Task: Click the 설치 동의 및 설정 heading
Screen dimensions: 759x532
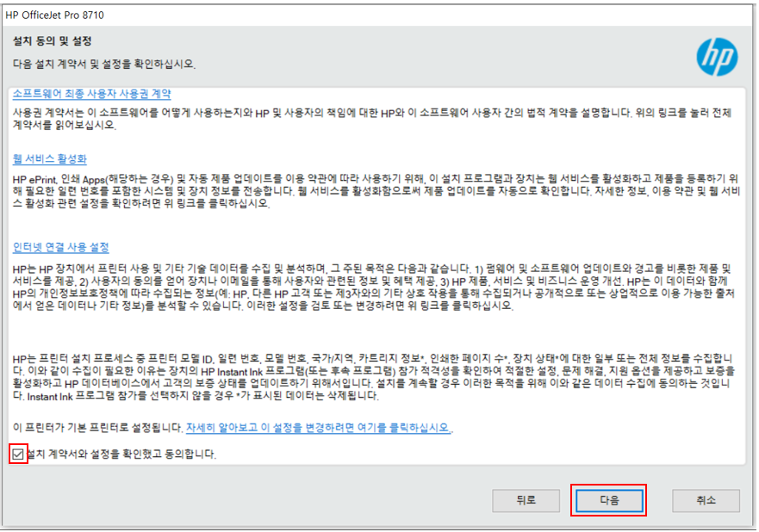Action: [x=53, y=41]
